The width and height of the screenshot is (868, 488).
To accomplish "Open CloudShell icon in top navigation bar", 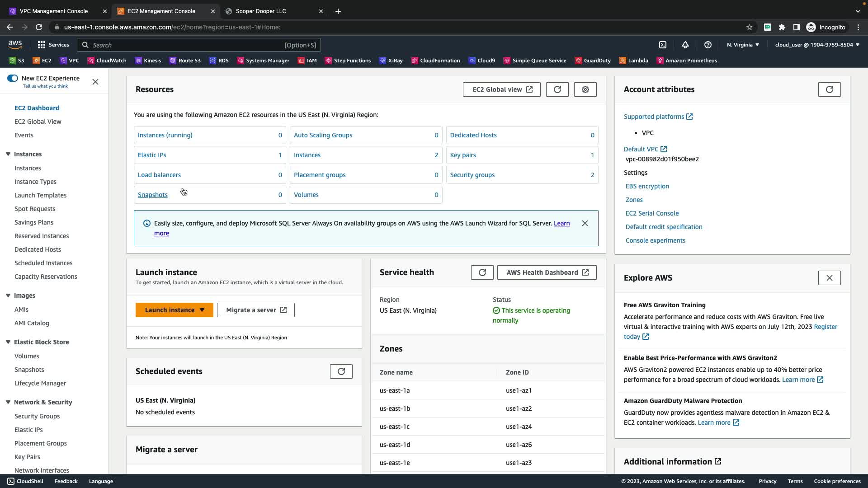I will coord(663,45).
